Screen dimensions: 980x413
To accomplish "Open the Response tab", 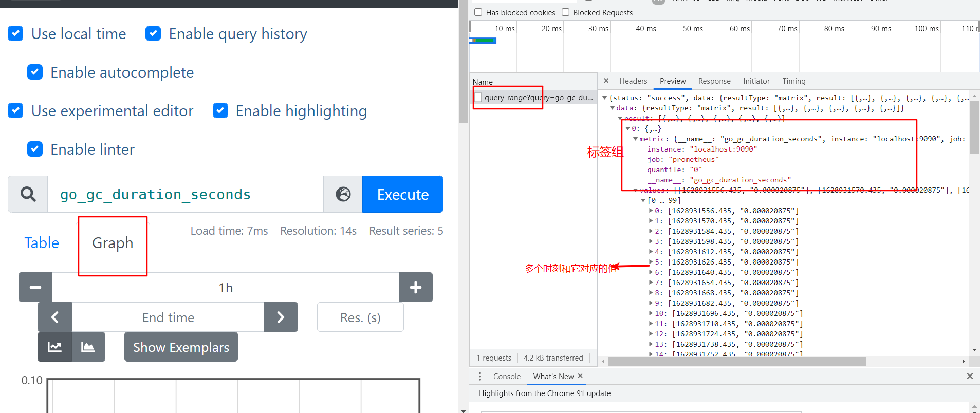I will [714, 81].
